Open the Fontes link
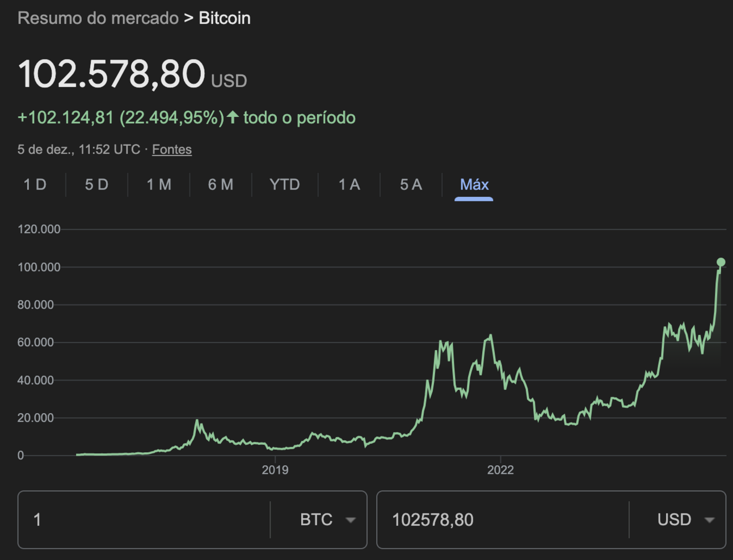This screenshot has height=560, width=733. (x=172, y=149)
